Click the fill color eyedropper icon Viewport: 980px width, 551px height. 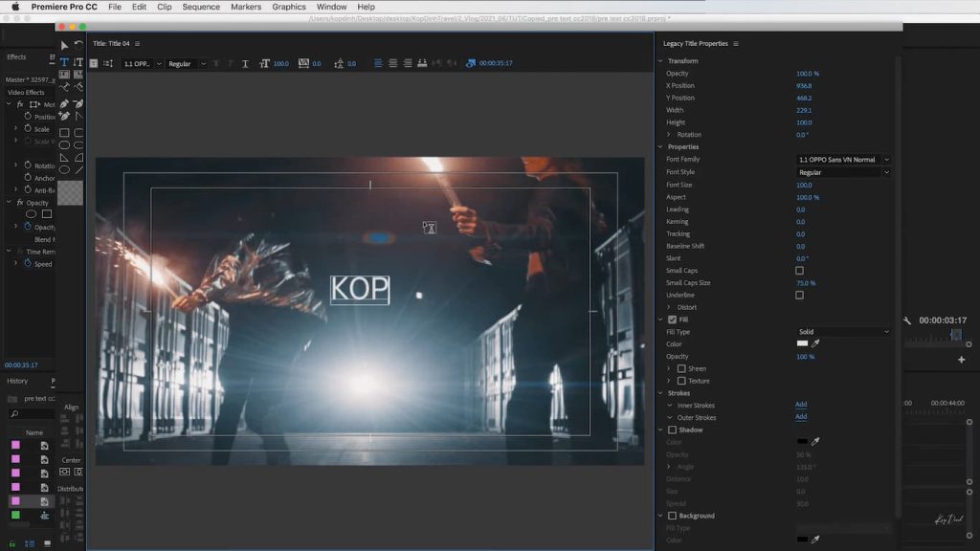(x=816, y=343)
